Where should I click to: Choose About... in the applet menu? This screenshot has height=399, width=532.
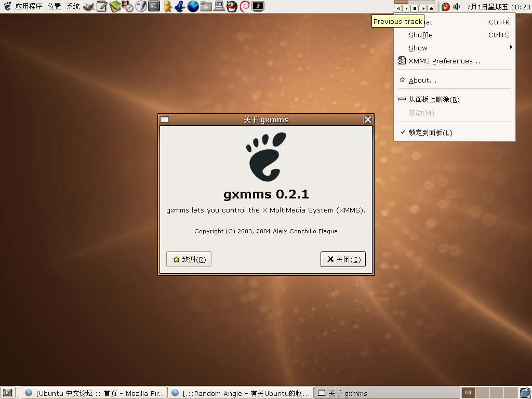pyautogui.click(x=454, y=81)
